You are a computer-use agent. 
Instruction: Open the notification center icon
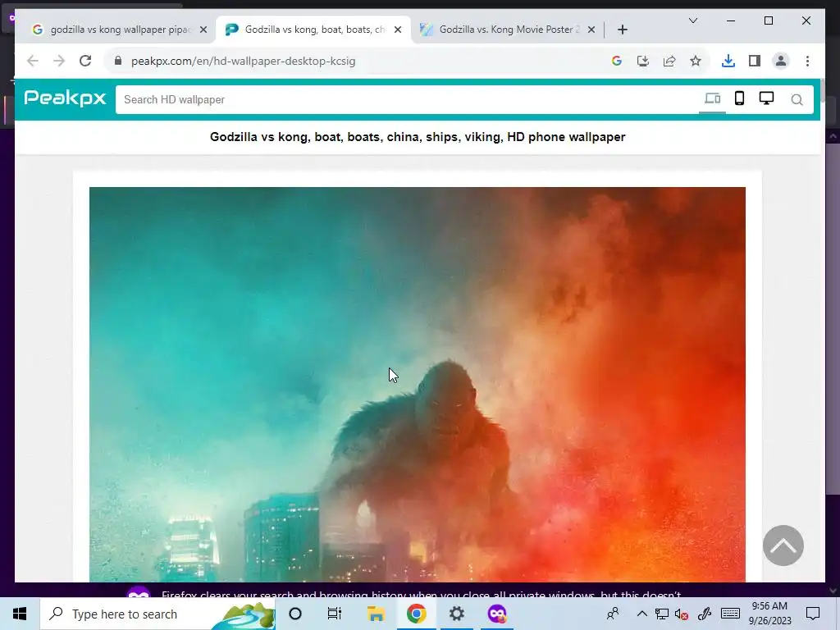click(x=813, y=614)
